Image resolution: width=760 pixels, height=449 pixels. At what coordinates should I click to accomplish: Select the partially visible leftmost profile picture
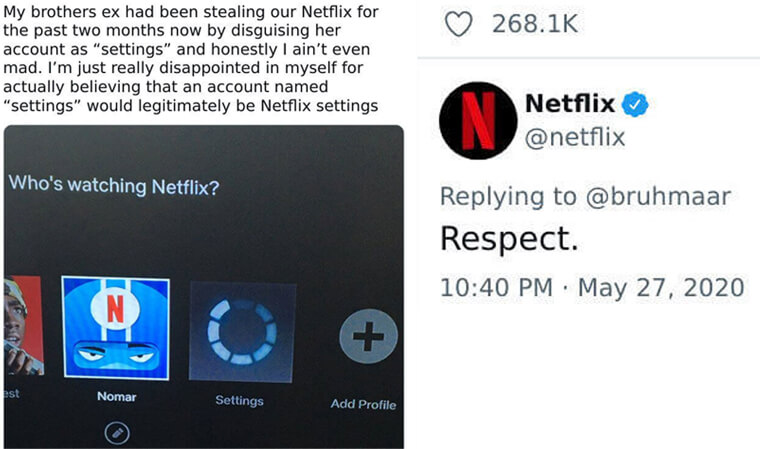coord(24,325)
